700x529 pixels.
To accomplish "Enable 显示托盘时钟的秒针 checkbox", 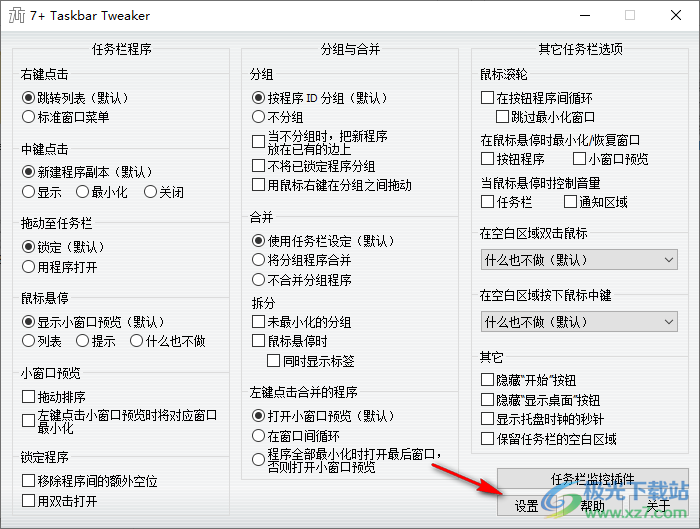I will pyautogui.click(x=487, y=419).
